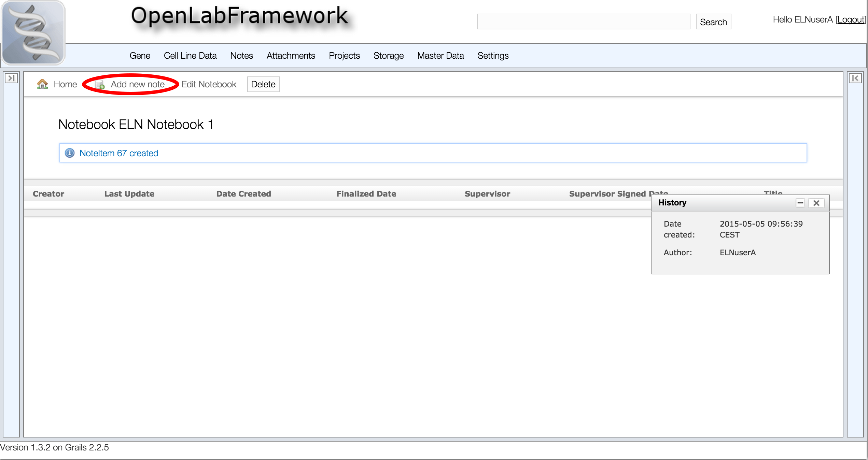Open the Notes menu
This screenshot has height=460, width=868.
pos(241,56)
